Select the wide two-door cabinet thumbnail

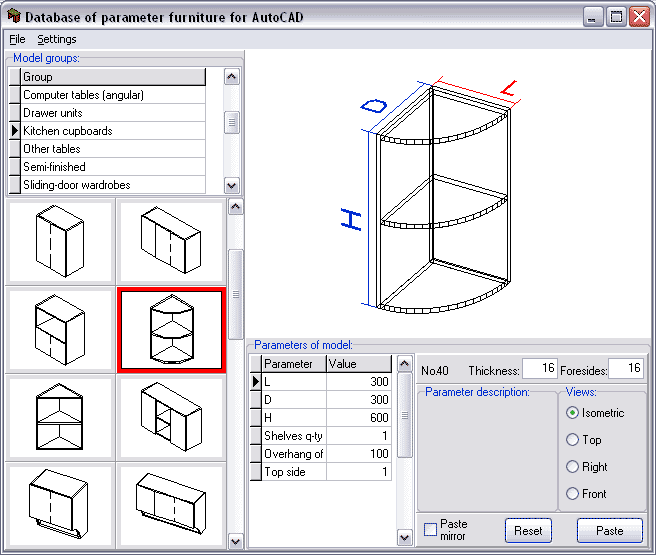click(x=168, y=241)
